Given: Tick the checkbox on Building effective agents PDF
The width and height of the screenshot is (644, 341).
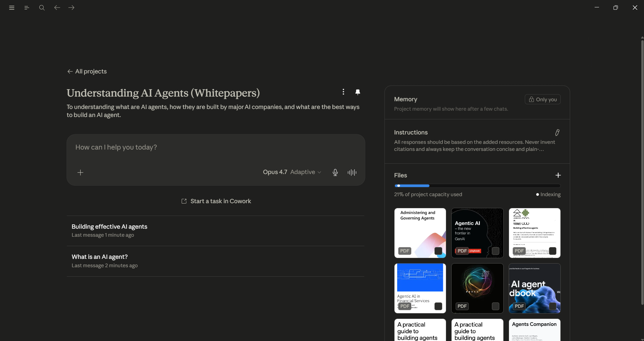Looking at the screenshot, I should pyautogui.click(x=553, y=251).
